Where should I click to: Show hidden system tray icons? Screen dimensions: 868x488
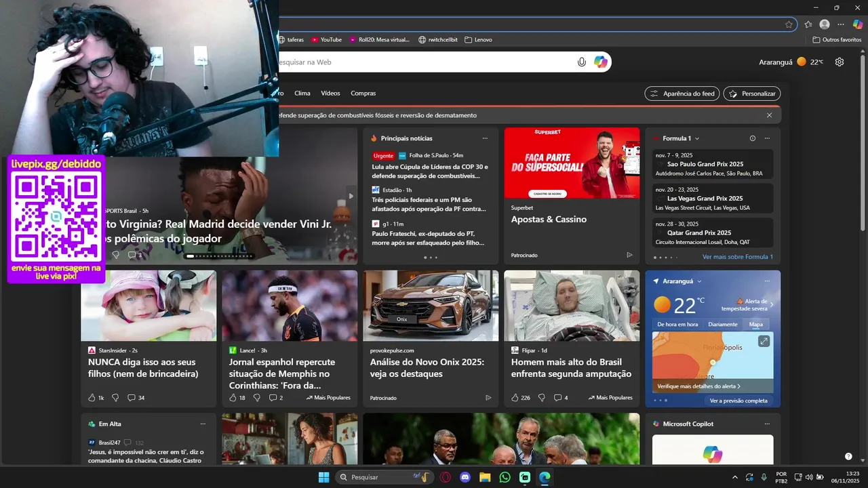coord(735,477)
